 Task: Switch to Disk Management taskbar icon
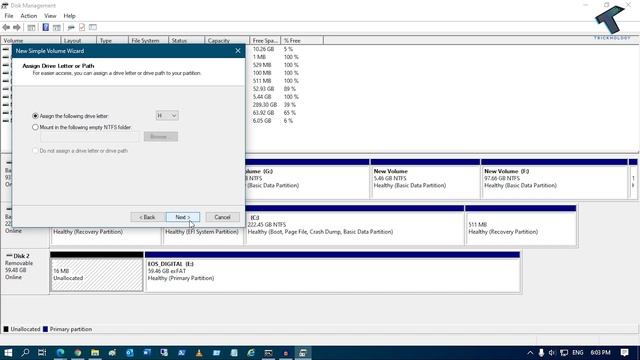[x=303, y=353]
